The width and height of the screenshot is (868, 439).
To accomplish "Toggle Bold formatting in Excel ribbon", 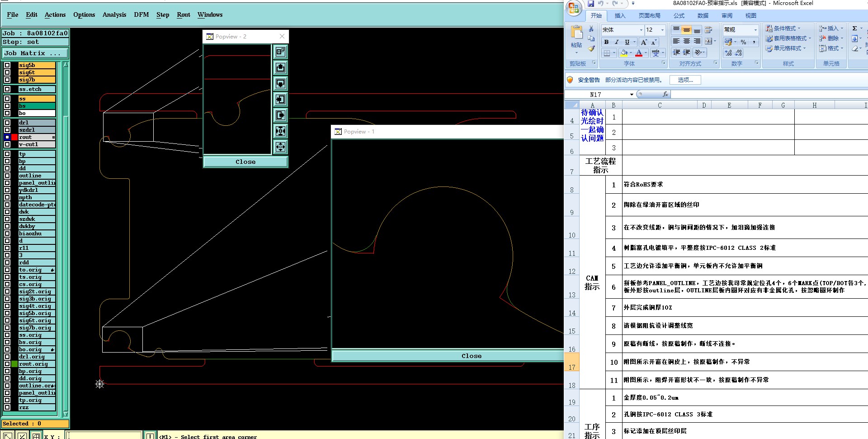I will [x=606, y=42].
